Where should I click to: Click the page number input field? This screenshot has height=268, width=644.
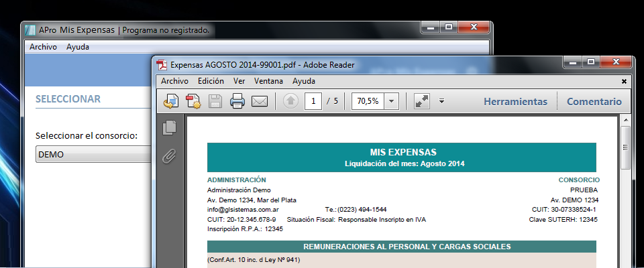pos(313,102)
